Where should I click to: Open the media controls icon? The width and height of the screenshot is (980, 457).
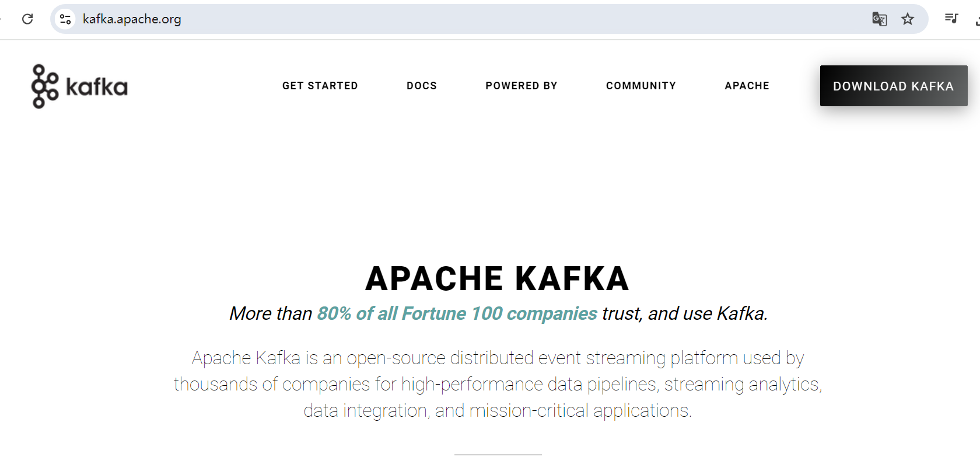click(951, 19)
